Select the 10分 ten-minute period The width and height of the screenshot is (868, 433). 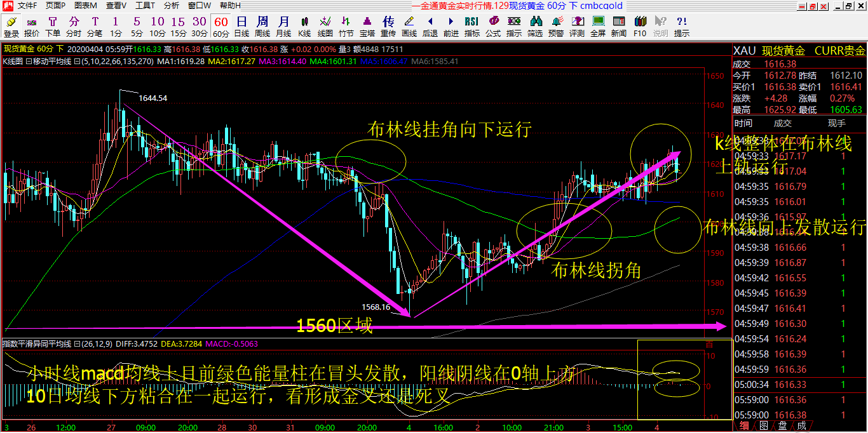click(158, 27)
